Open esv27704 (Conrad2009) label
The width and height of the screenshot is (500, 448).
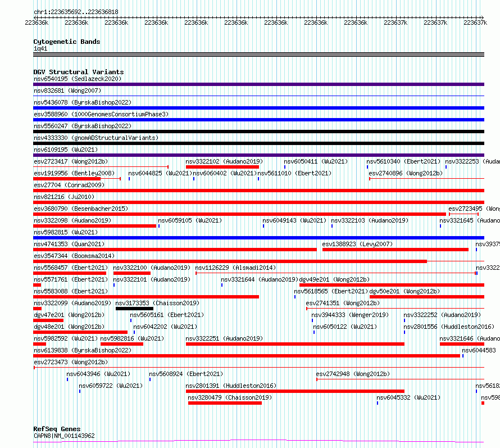(69, 185)
